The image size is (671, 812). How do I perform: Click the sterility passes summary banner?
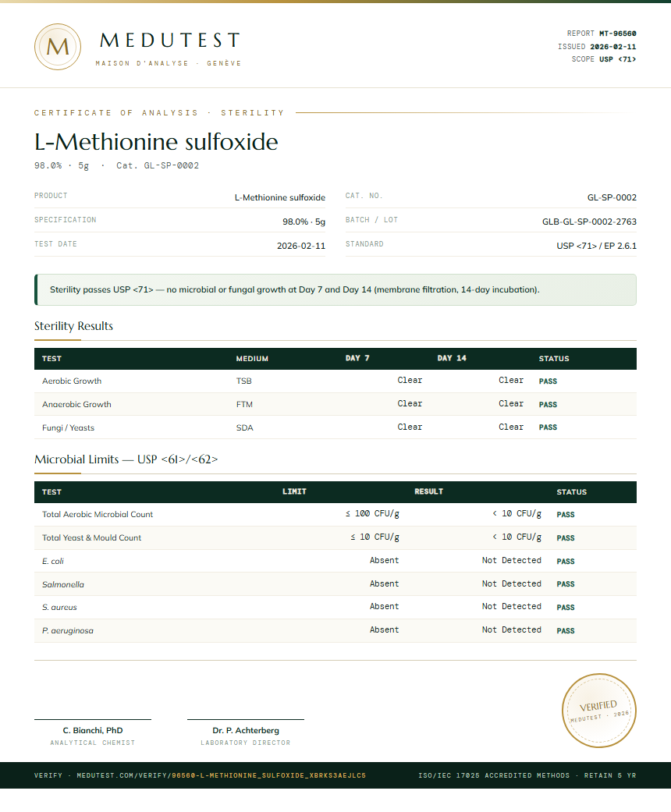coord(335,289)
